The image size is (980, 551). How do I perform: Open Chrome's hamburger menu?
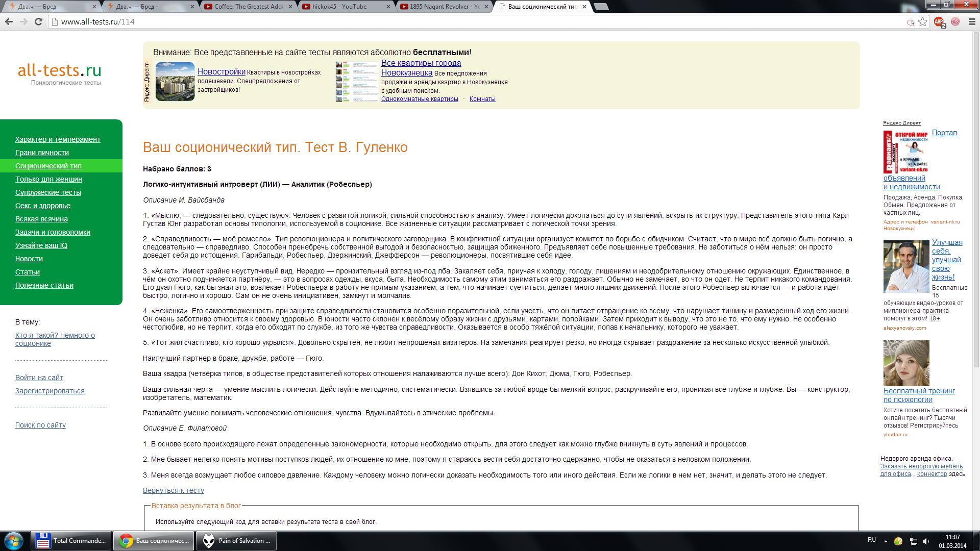point(972,21)
